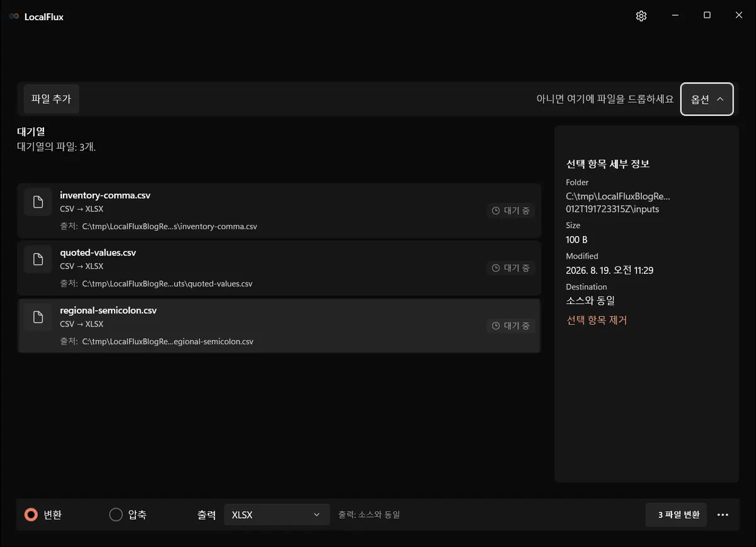Click waiting status badge on inventory-comma.csv
Viewport: 756px width, 547px height.
point(511,211)
